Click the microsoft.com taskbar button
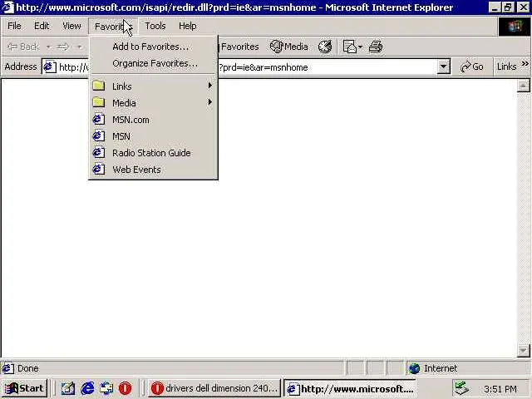Viewport: 532px width, 399px height. (x=350, y=388)
